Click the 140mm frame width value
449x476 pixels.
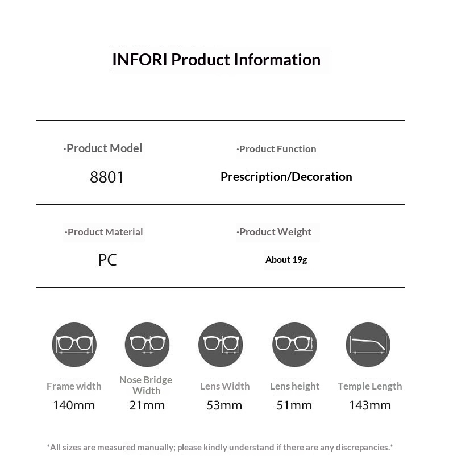click(74, 405)
